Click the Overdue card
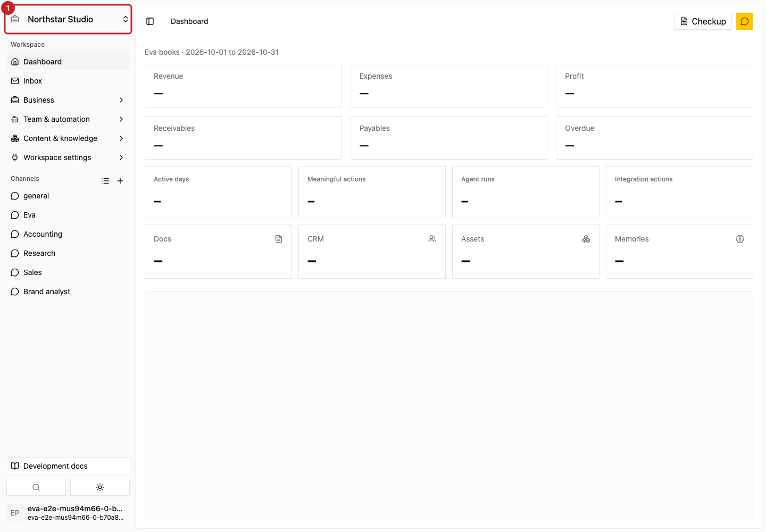 [654, 138]
